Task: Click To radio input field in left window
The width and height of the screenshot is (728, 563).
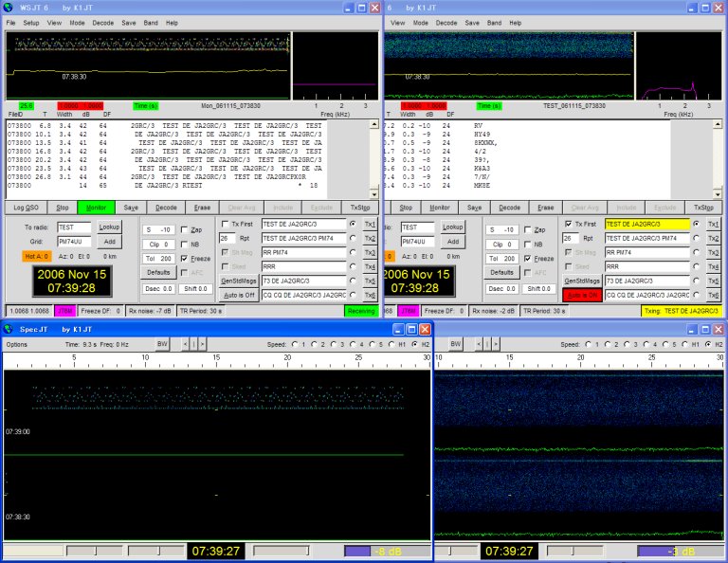Action: pyautogui.click(x=74, y=227)
